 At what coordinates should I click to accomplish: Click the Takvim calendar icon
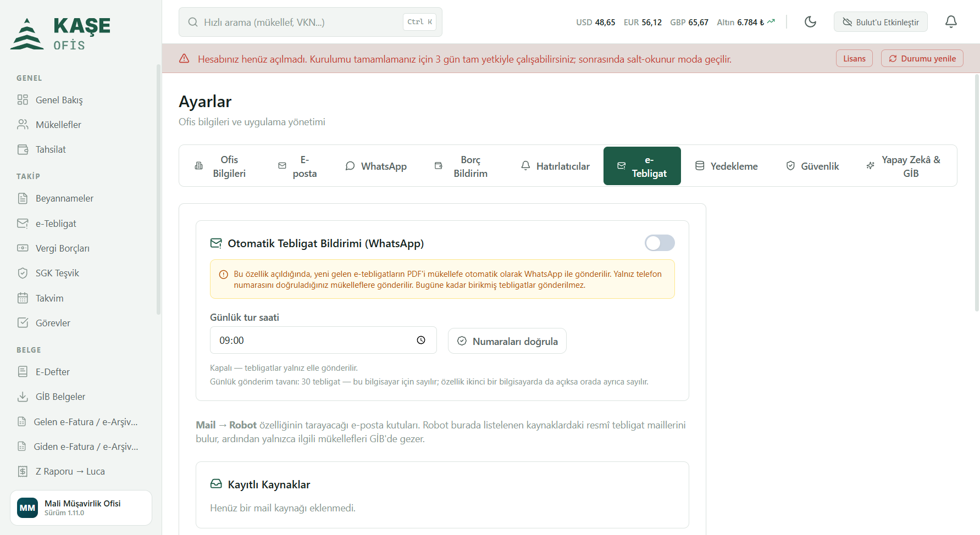tap(23, 298)
